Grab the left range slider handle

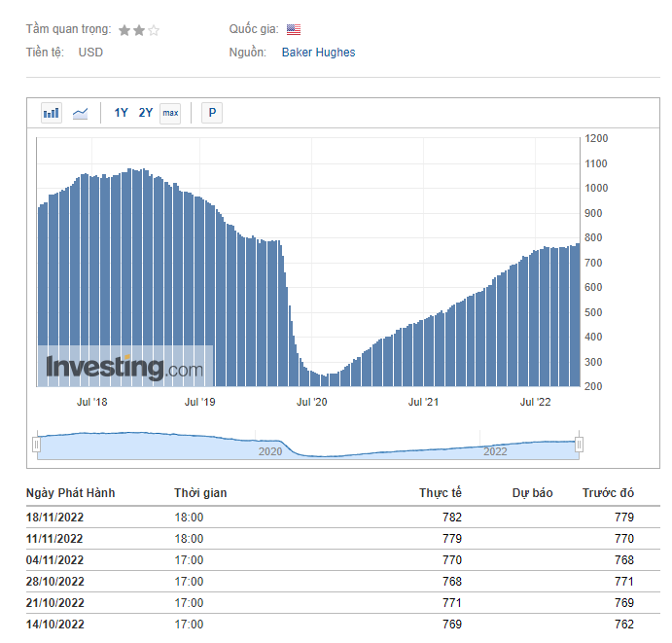pyautogui.click(x=37, y=445)
